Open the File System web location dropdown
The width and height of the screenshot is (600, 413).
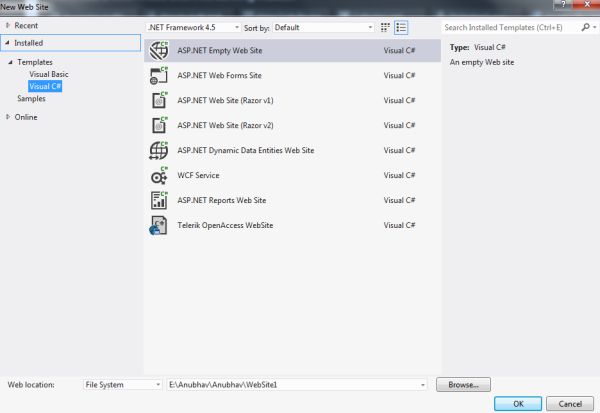tap(122, 385)
